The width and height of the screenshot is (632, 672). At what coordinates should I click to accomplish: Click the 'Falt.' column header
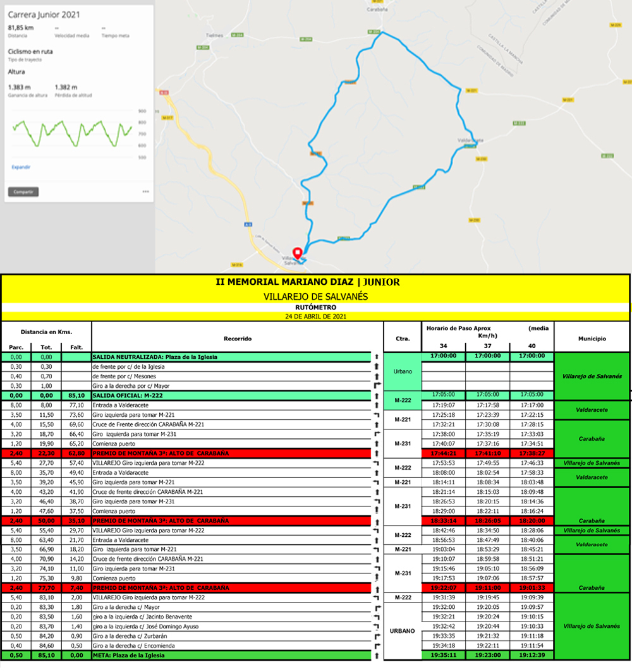76,347
